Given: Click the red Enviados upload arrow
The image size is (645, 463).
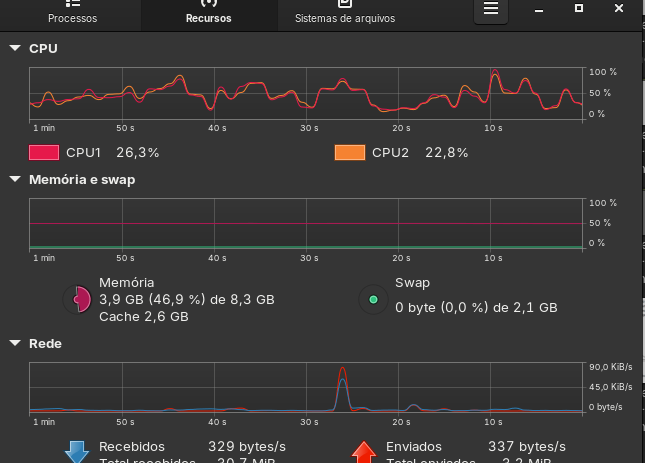Looking at the screenshot, I should pos(364,452).
